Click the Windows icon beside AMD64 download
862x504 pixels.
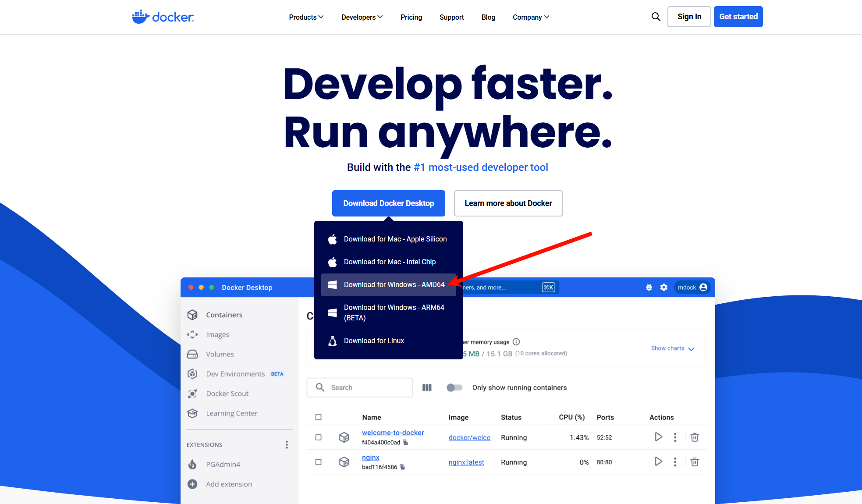coord(333,285)
